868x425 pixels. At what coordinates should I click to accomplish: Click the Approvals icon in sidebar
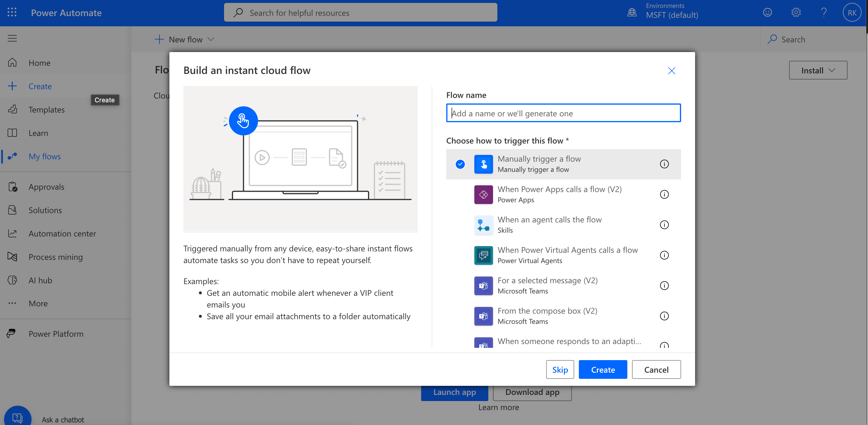coord(12,187)
